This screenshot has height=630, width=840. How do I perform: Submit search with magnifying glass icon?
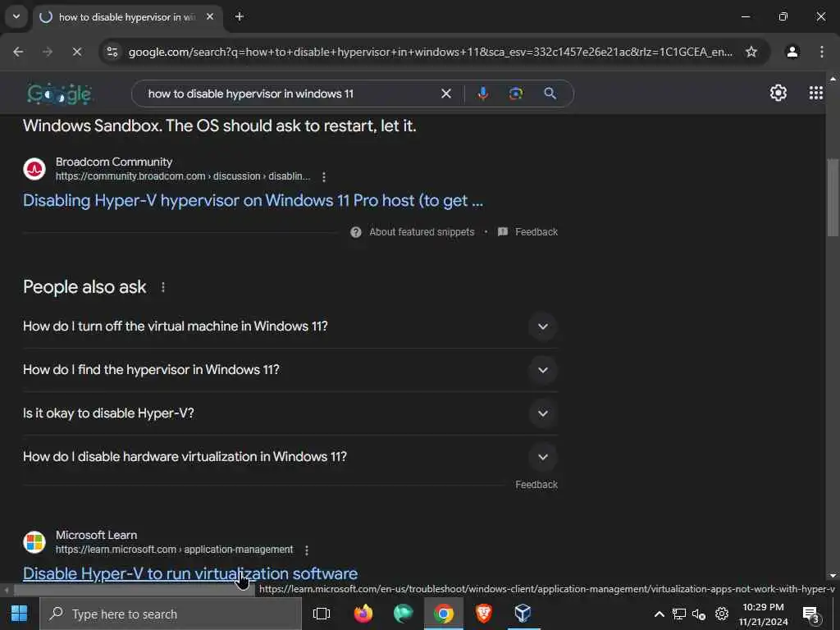tap(550, 94)
